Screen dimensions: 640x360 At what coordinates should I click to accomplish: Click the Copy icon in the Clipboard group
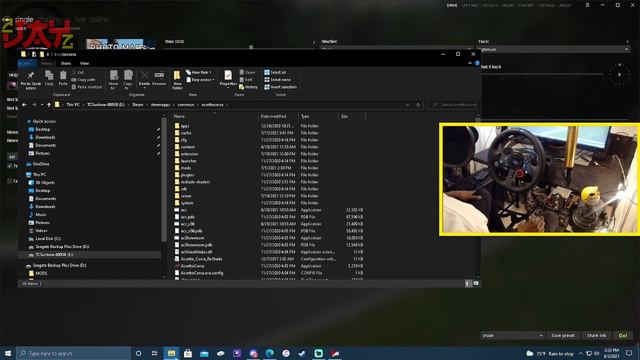[x=49, y=78]
